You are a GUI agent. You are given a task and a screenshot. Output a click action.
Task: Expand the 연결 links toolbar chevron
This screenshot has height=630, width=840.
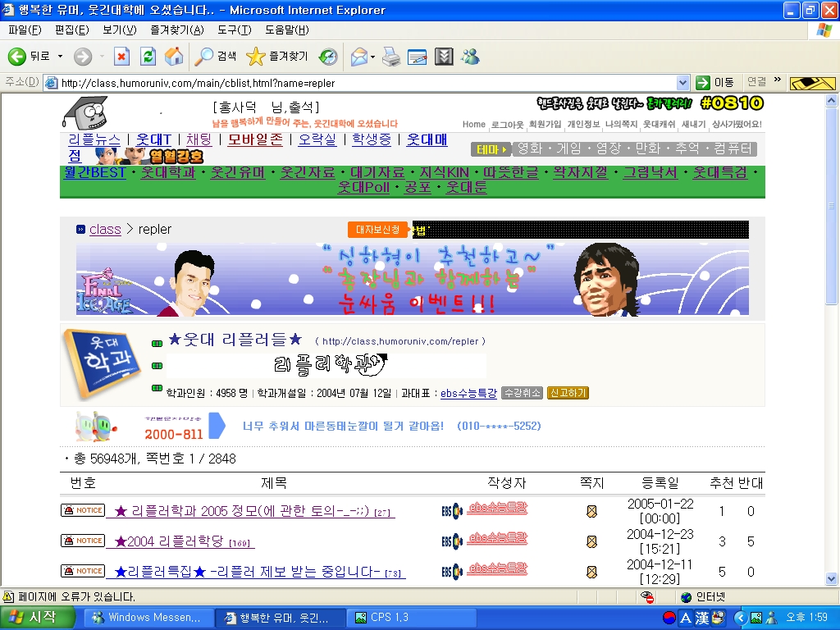[778, 80]
